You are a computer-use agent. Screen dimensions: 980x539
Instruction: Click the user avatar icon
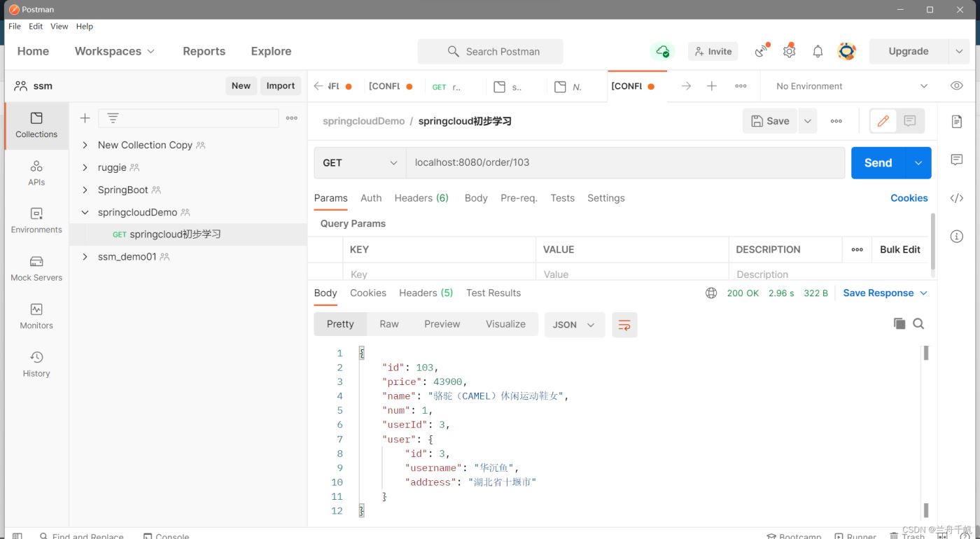point(847,51)
